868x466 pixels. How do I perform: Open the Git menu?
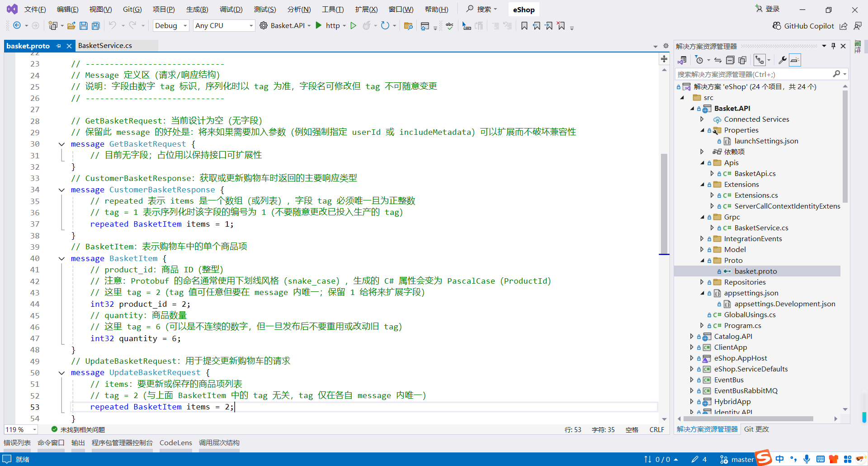tap(132, 9)
